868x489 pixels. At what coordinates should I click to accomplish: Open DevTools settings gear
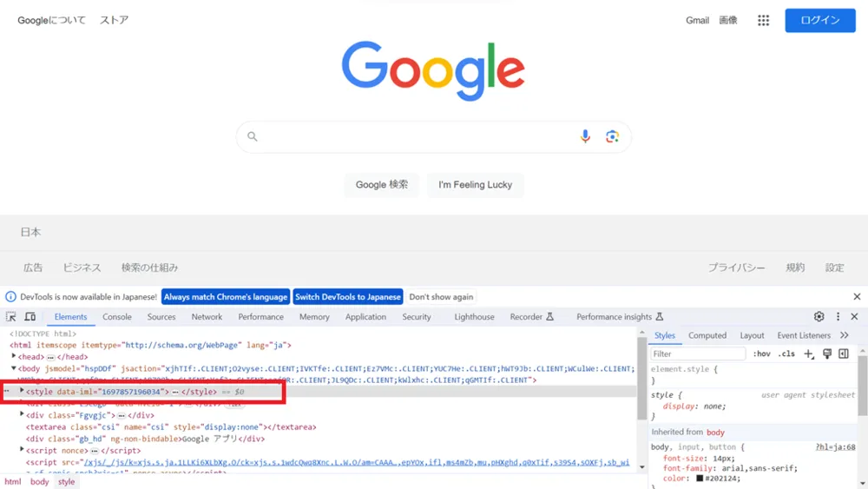[819, 317]
